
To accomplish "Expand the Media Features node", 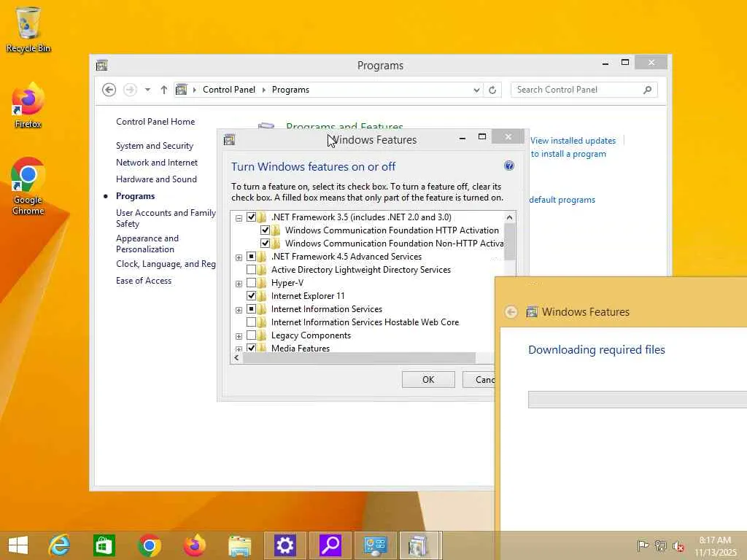I will pyautogui.click(x=239, y=349).
